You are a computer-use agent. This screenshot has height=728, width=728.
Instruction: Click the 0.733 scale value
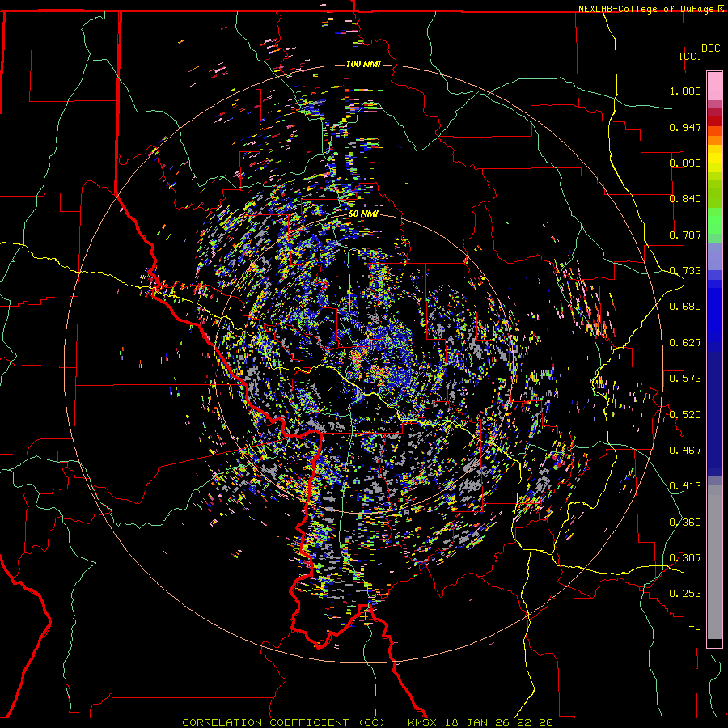pos(685,271)
